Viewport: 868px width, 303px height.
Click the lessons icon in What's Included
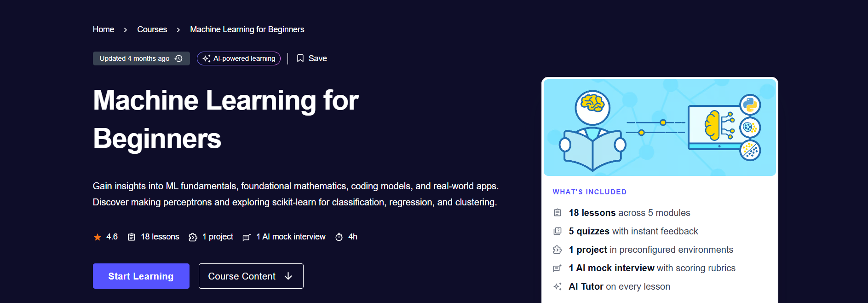pyautogui.click(x=558, y=213)
